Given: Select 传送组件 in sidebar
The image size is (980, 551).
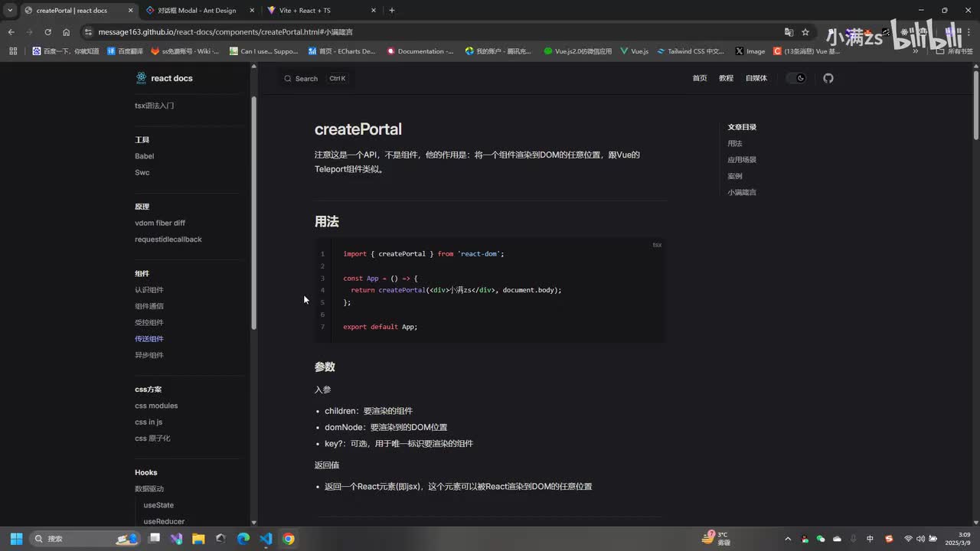Looking at the screenshot, I should (x=149, y=339).
